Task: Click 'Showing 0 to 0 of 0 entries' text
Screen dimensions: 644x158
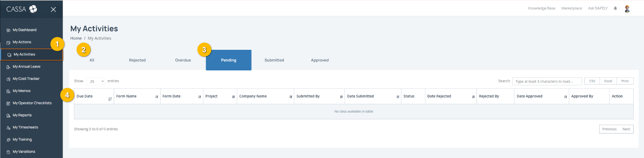Action: (96, 129)
